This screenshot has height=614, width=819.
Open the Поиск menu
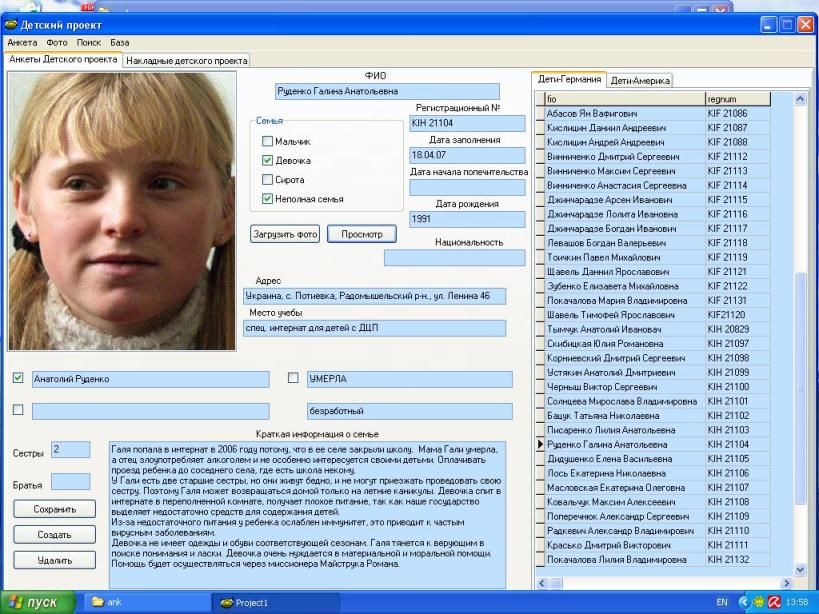point(88,42)
